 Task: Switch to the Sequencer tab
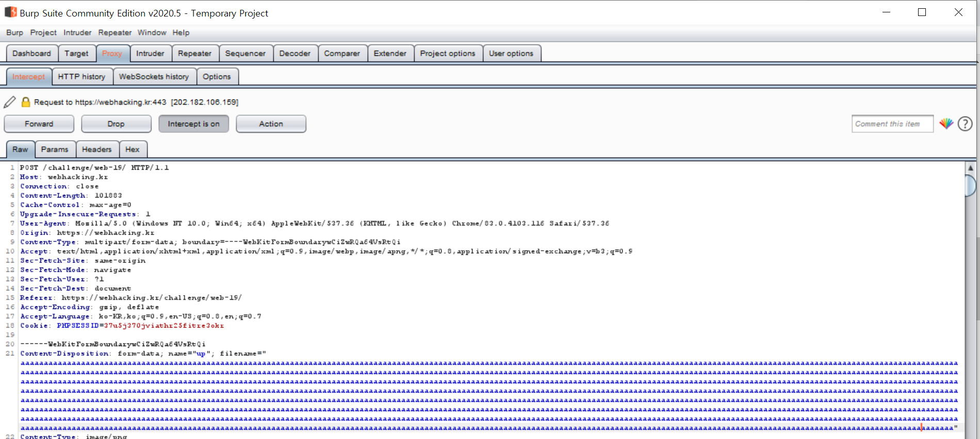pyautogui.click(x=246, y=53)
